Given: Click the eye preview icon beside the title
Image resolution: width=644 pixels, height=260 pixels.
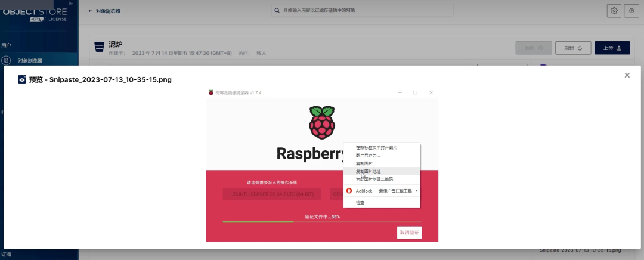Looking at the screenshot, I should coord(22,80).
